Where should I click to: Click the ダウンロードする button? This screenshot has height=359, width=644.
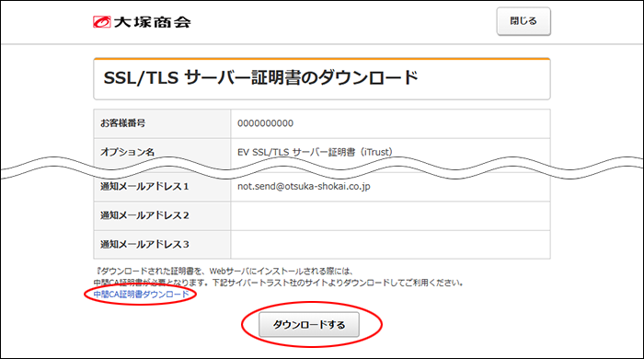(x=309, y=325)
